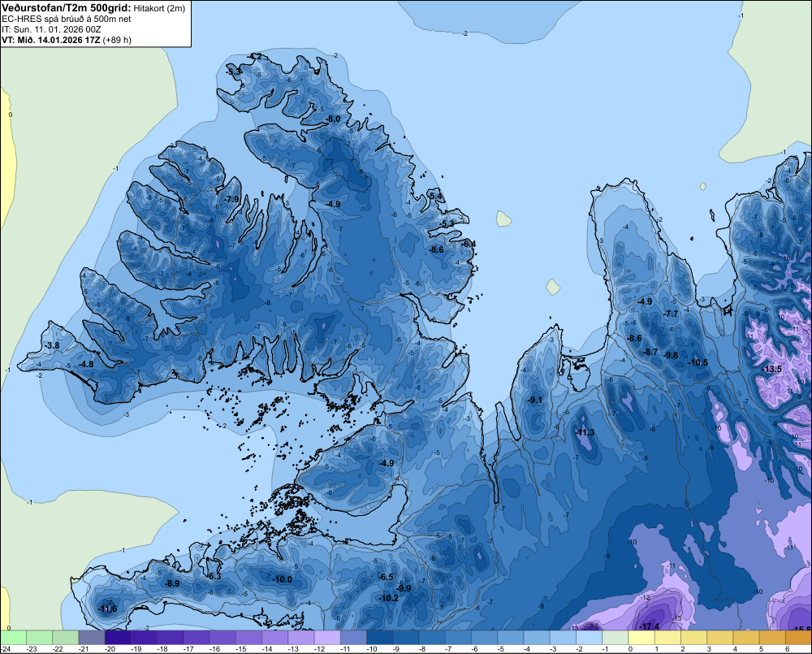Click the valid time 'VT: Mið. 14.01.2026 17Z'
This screenshot has width=812, height=654.
click(x=50, y=40)
